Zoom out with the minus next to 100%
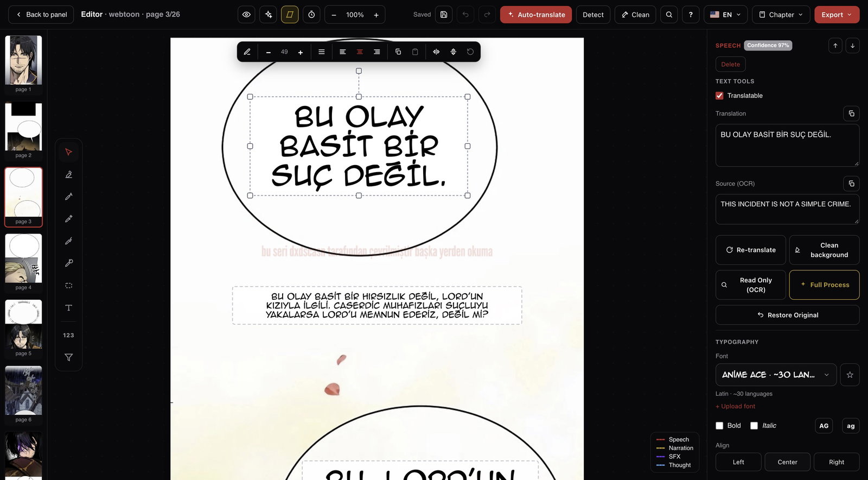Image resolution: width=868 pixels, height=480 pixels. [x=334, y=15]
